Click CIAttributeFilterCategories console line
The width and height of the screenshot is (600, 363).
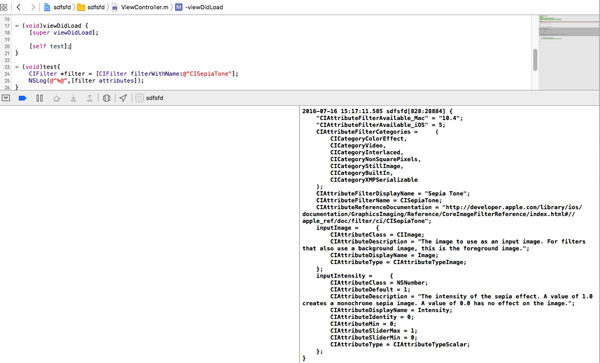(x=377, y=132)
